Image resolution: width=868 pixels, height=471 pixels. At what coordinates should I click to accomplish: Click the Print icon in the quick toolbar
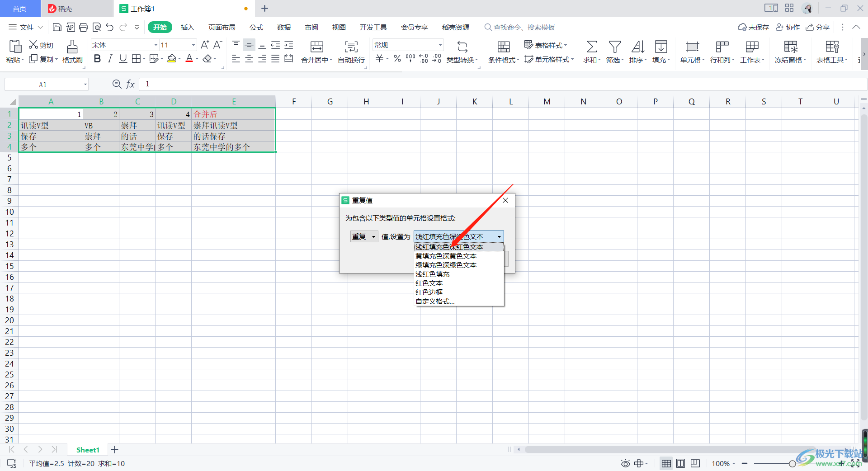click(83, 27)
